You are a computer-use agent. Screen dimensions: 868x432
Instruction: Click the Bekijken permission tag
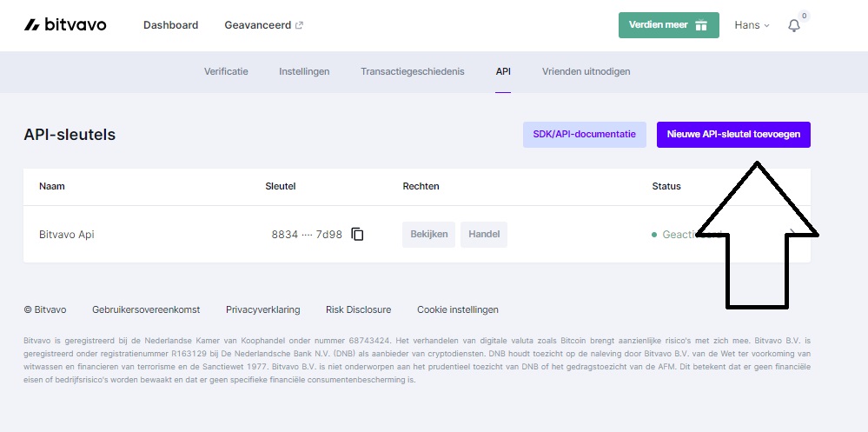pos(428,235)
